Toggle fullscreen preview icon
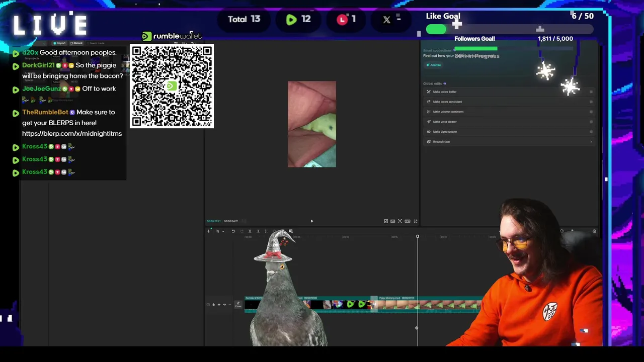Viewport: 644px width, 362px height. coord(415,221)
